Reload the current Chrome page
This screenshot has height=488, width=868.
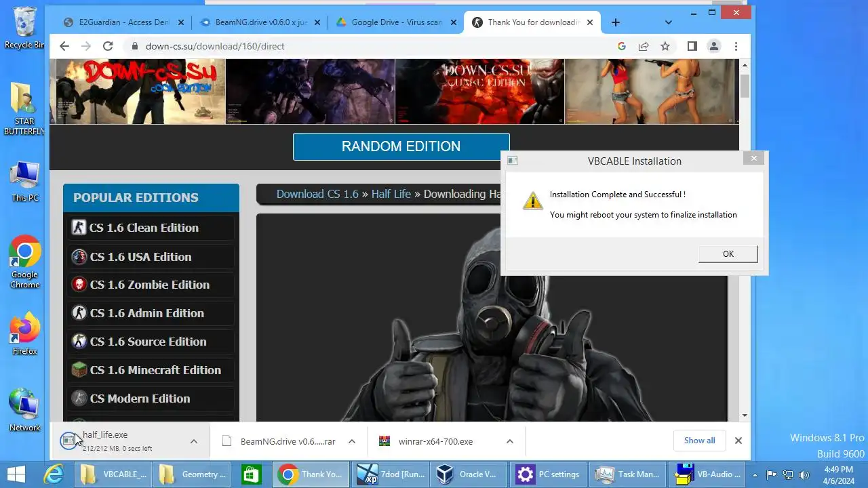[108, 46]
